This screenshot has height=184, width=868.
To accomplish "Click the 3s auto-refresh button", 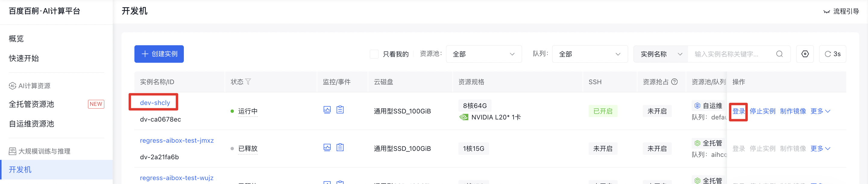I will (832, 54).
